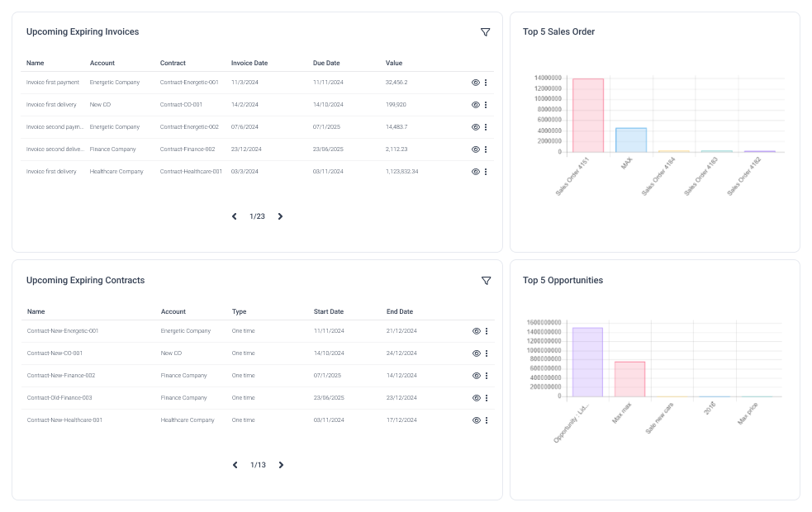This screenshot has width=812, height=512.
Task: Open more options for Contract-Finance-002 invoice
Action: pyautogui.click(x=486, y=149)
